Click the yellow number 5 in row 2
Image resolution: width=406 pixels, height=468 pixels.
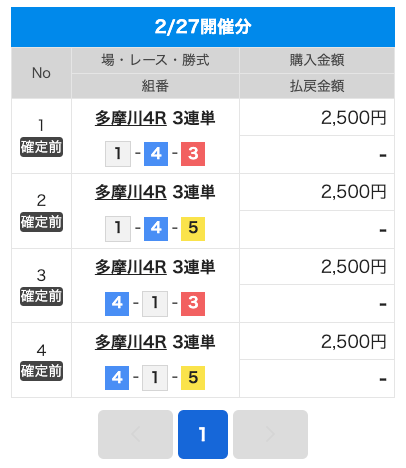click(193, 229)
